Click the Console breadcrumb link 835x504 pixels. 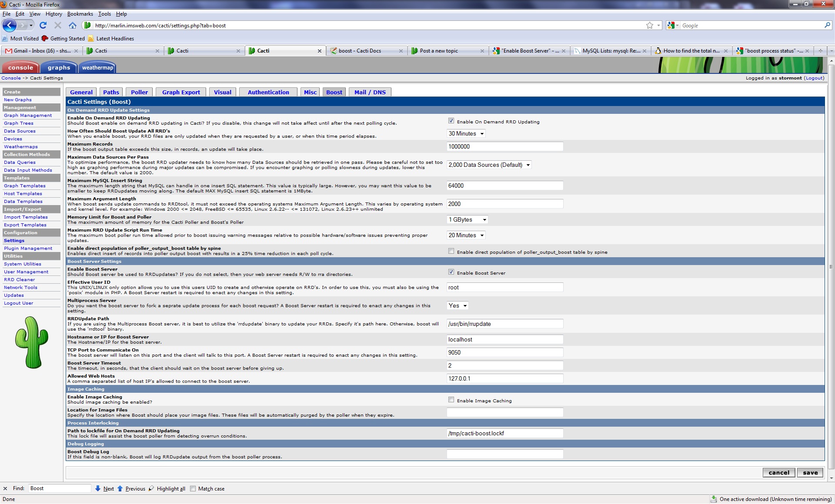pos(11,78)
